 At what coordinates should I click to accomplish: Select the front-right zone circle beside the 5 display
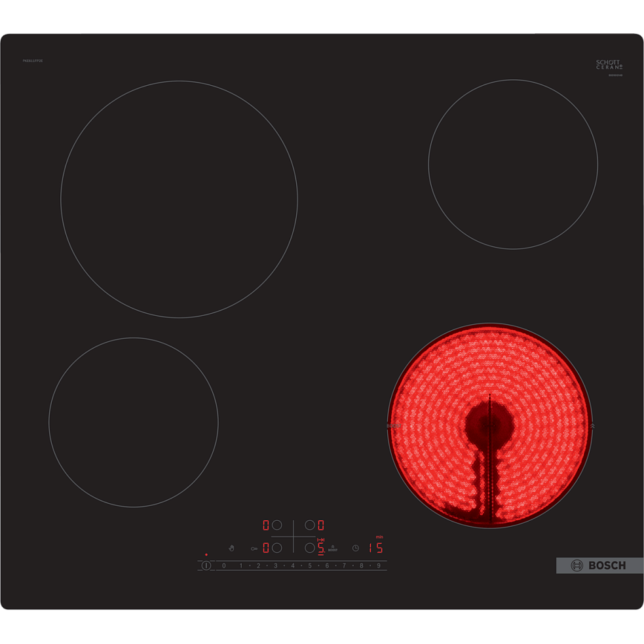click(x=310, y=548)
